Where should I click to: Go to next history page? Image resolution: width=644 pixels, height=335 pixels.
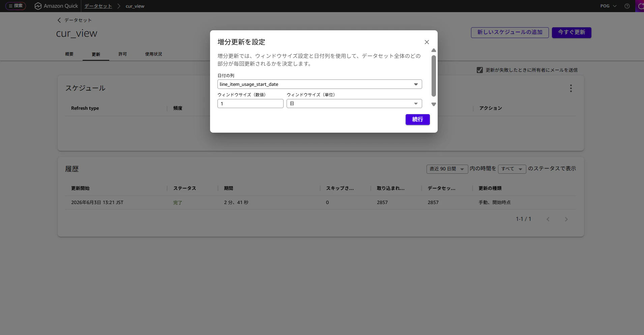[566, 219]
